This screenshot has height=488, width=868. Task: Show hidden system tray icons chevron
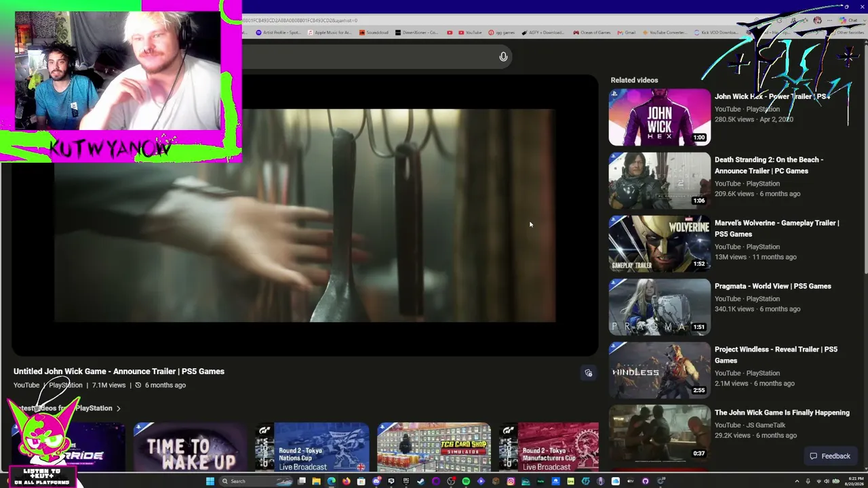797,481
